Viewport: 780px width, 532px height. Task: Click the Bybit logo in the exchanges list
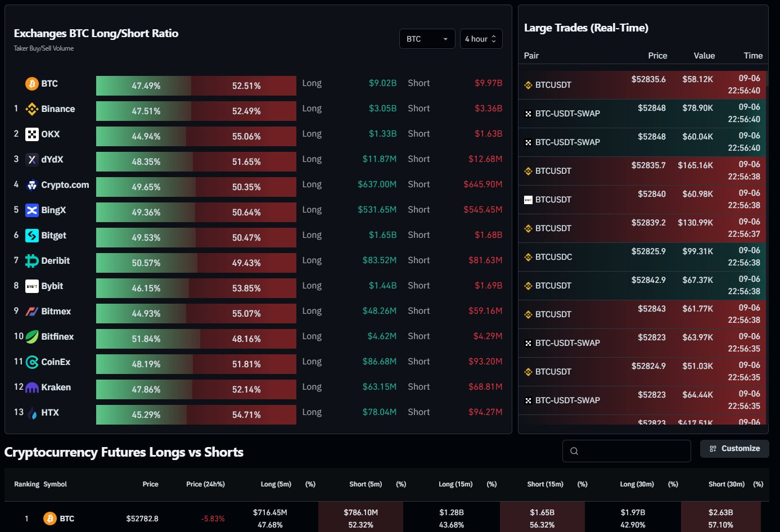pos(32,286)
